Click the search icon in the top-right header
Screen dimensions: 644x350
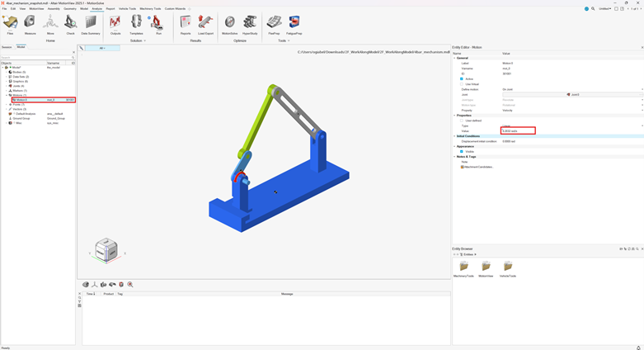coord(593,8)
